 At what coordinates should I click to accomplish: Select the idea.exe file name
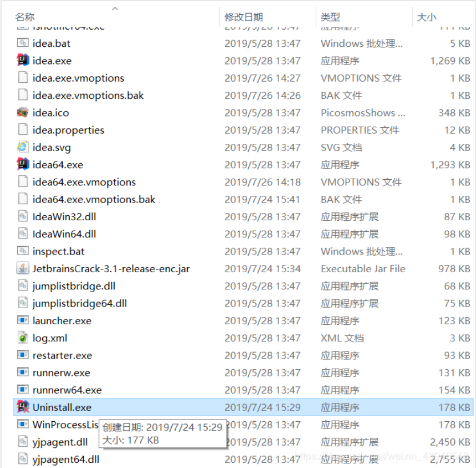(x=52, y=60)
